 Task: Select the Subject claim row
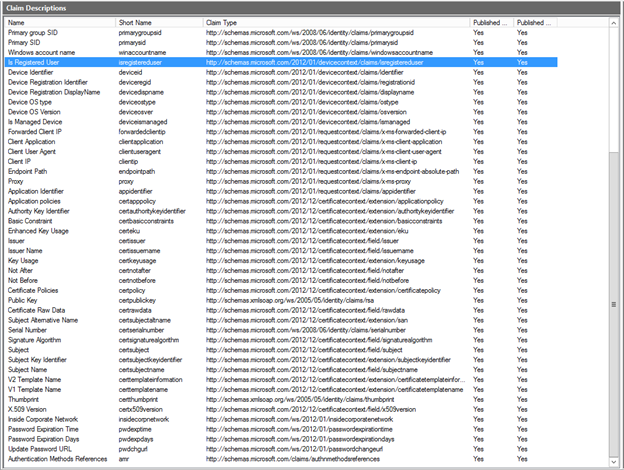point(281,350)
